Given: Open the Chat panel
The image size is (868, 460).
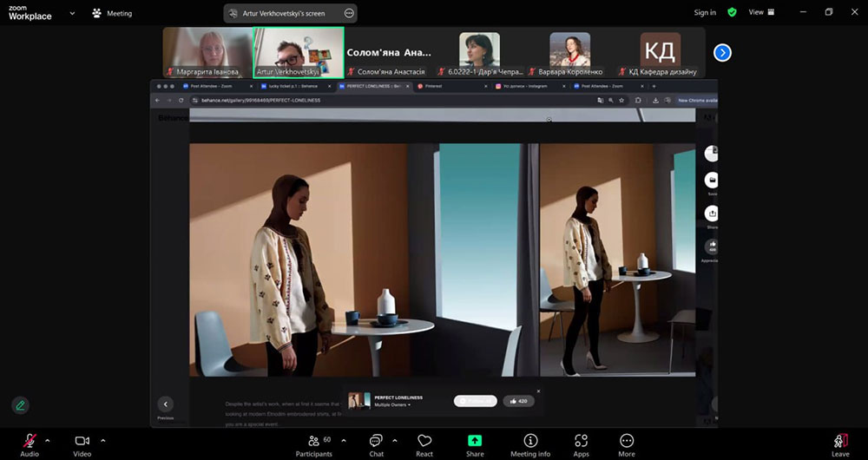Looking at the screenshot, I should [377, 444].
